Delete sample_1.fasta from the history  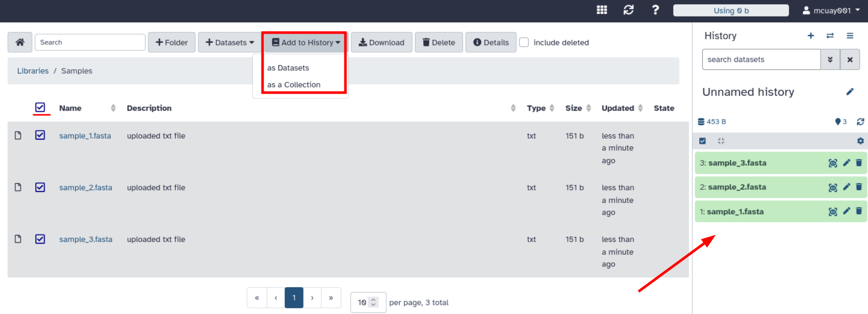point(859,211)
